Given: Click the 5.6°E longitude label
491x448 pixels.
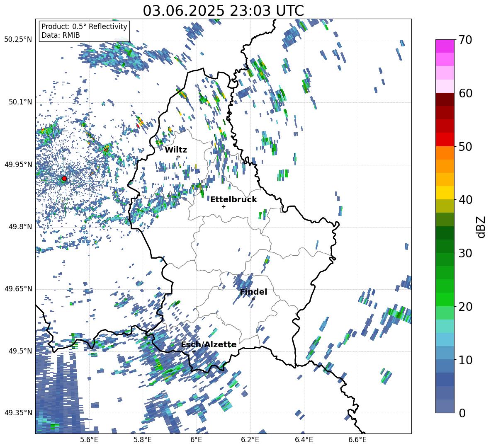Looking at the screenshot, I should click(x=89, y=440).
